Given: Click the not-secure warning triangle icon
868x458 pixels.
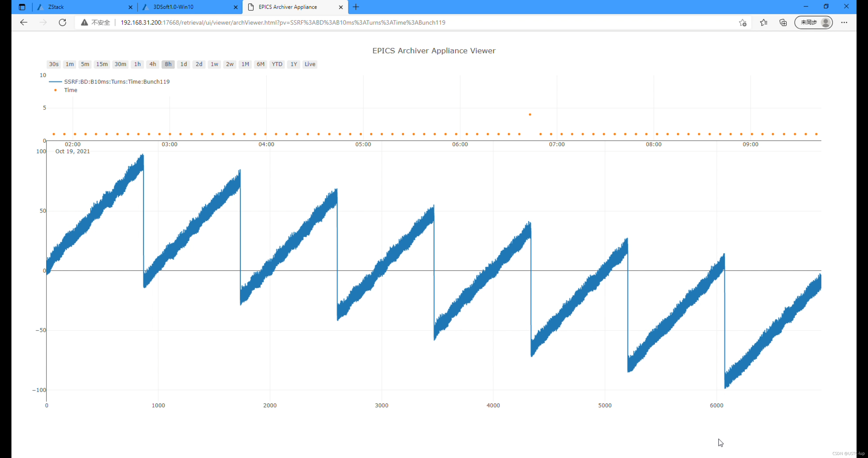Looking at the screenshot, I should pyautogui.click(x=84, y=23).
